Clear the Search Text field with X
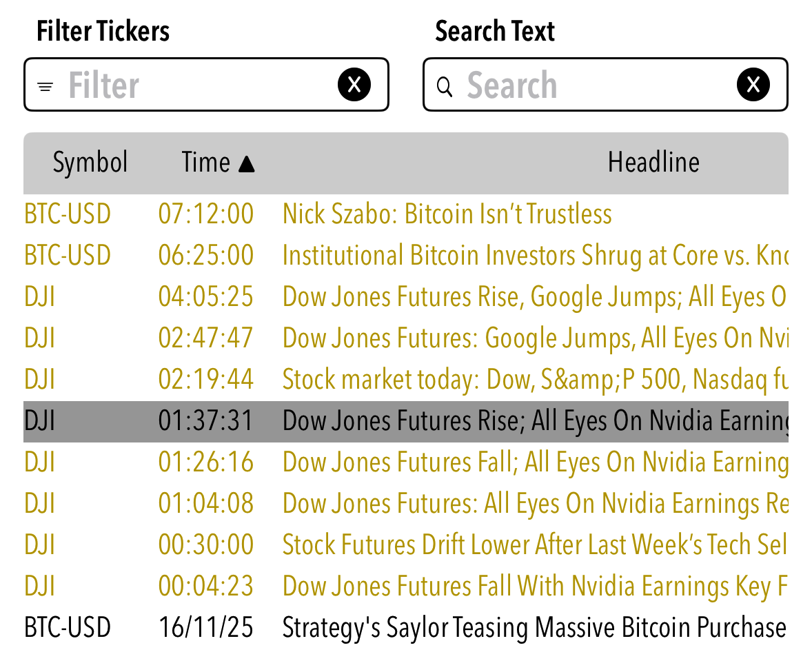Screen dimensions: 812x652 (753, 85)
